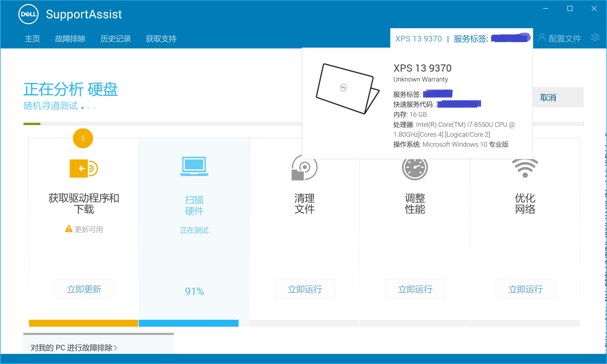The height and width of the screenshot is (364, 607).
Task: Go to the 主页 tab
Action: coord(32,39)
